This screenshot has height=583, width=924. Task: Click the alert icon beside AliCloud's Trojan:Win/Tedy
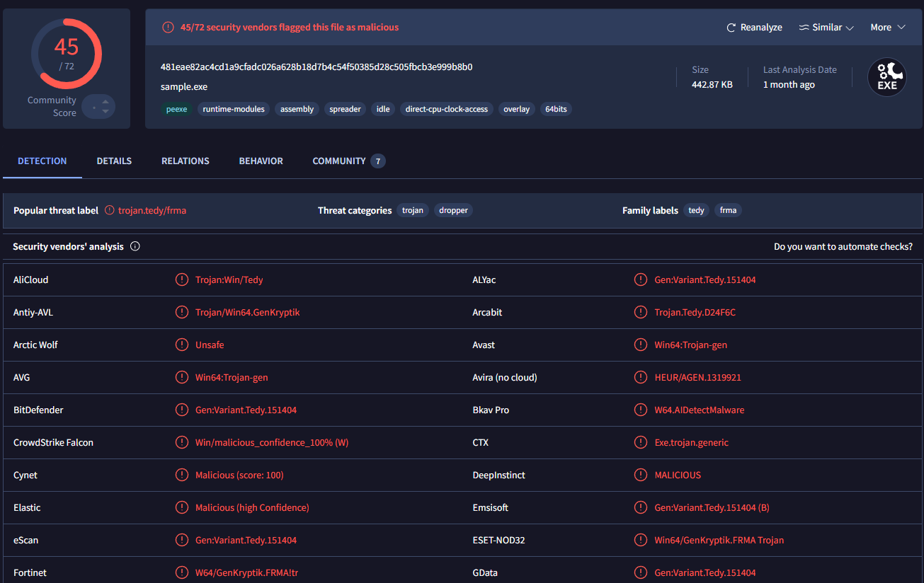[182, 279]
